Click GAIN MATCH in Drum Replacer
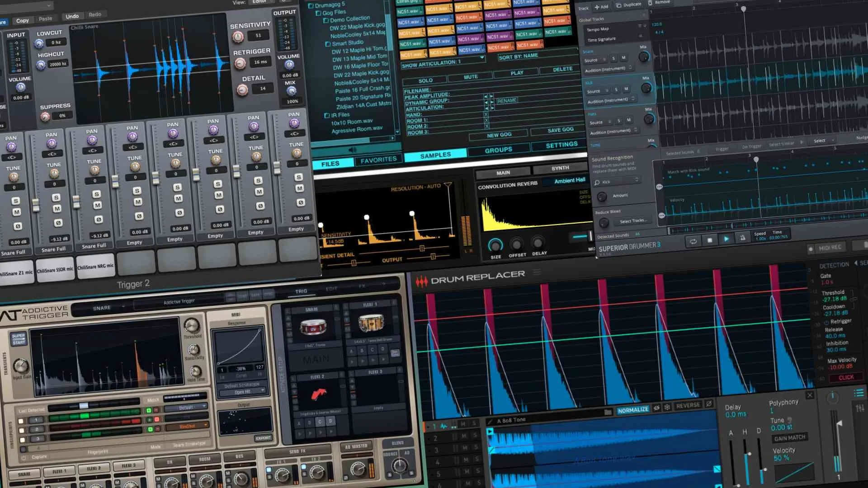868x488 pixels. pyautogui.click(x=789, y=437)
